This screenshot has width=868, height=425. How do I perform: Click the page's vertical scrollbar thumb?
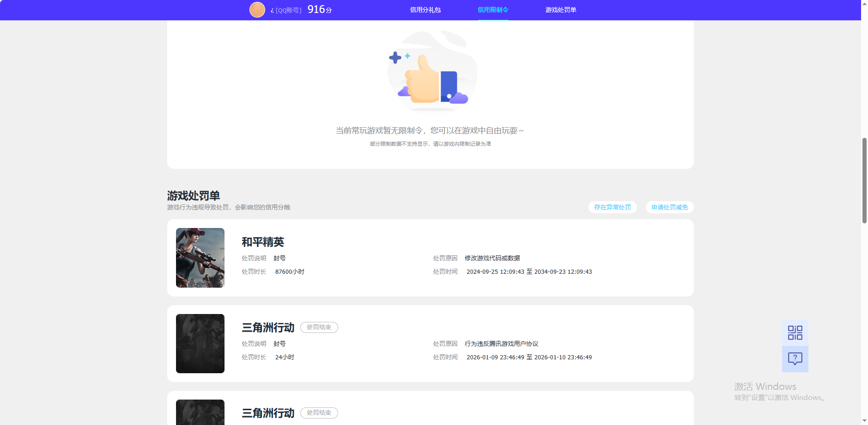click(x=864, y=180)
